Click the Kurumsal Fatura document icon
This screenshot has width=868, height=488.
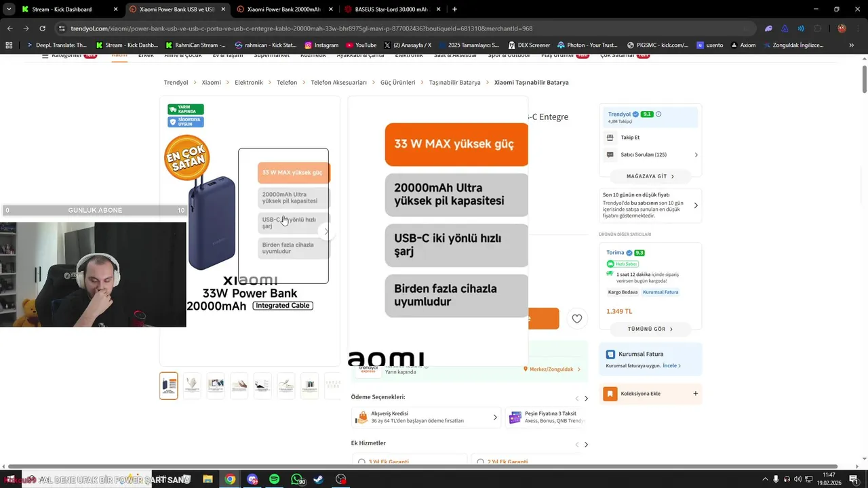(x=610, y=354)
